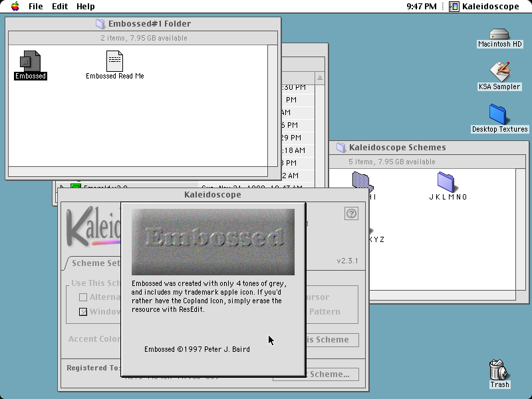This screenshot has height=399, width=532.
Task: Switch to the Scheme Settings tab
Action: coord(93,263)
